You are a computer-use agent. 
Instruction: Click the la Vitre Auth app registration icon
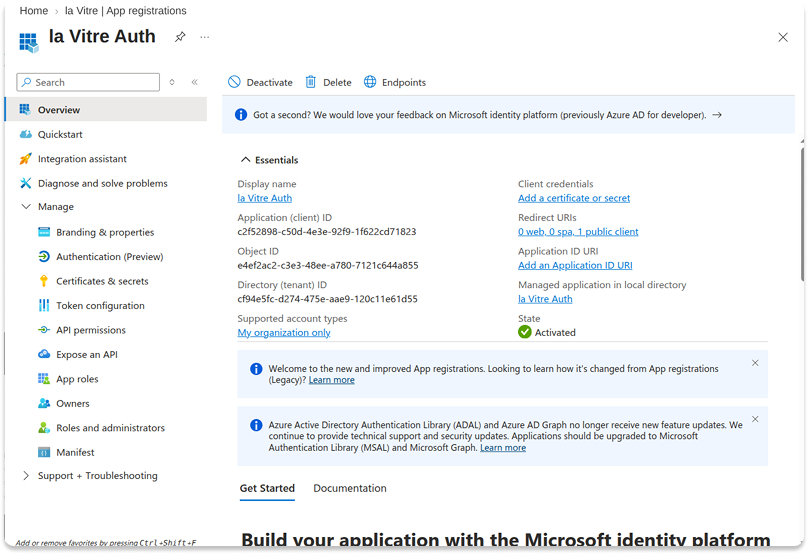[x=29, y=42]
